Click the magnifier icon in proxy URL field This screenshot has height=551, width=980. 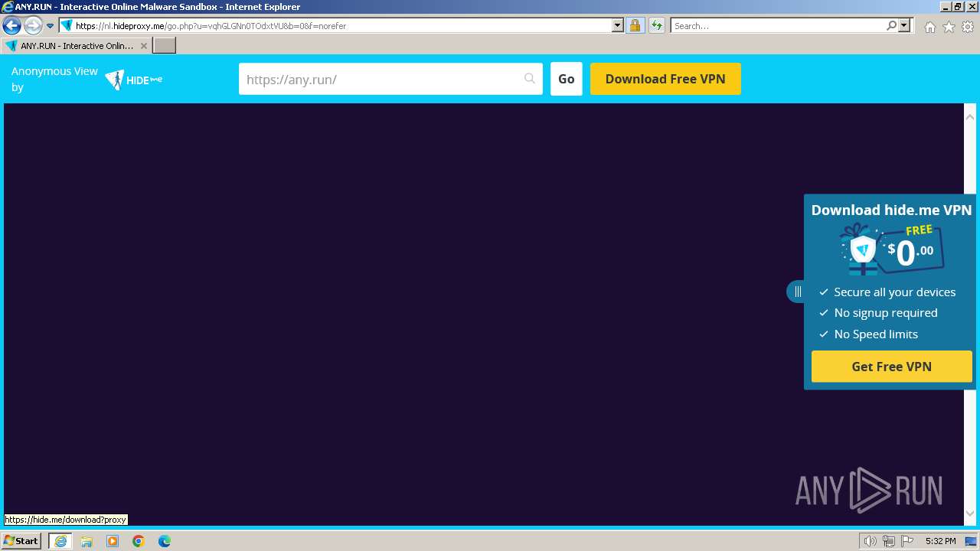tap(530, 79)
